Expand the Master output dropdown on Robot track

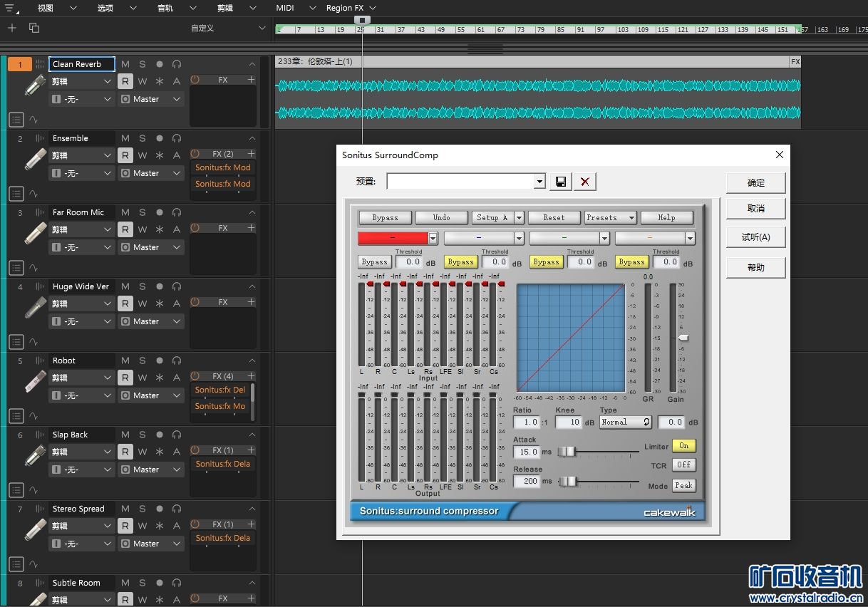click(x=177, y=395)
